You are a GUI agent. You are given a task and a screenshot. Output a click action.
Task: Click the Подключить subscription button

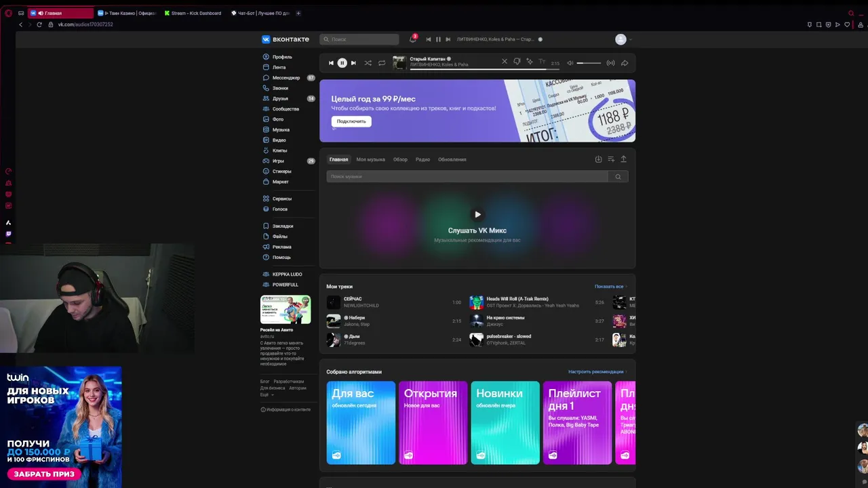tap(351, 121)
